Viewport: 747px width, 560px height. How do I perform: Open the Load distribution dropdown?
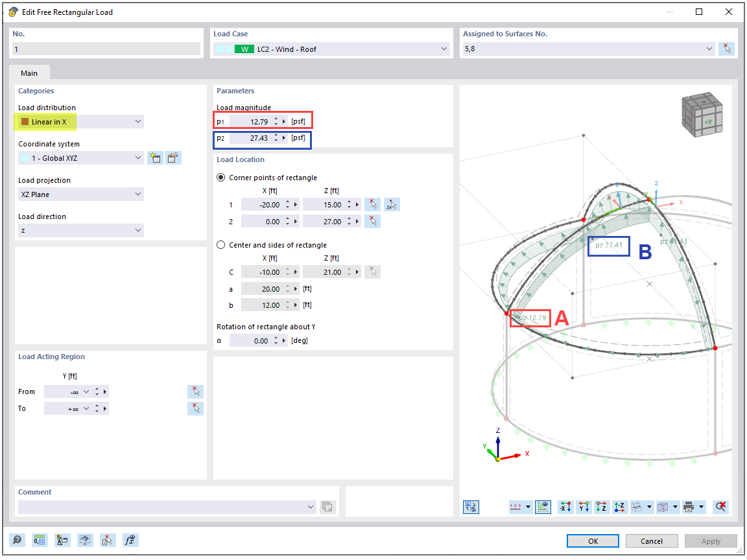point(137,121)
